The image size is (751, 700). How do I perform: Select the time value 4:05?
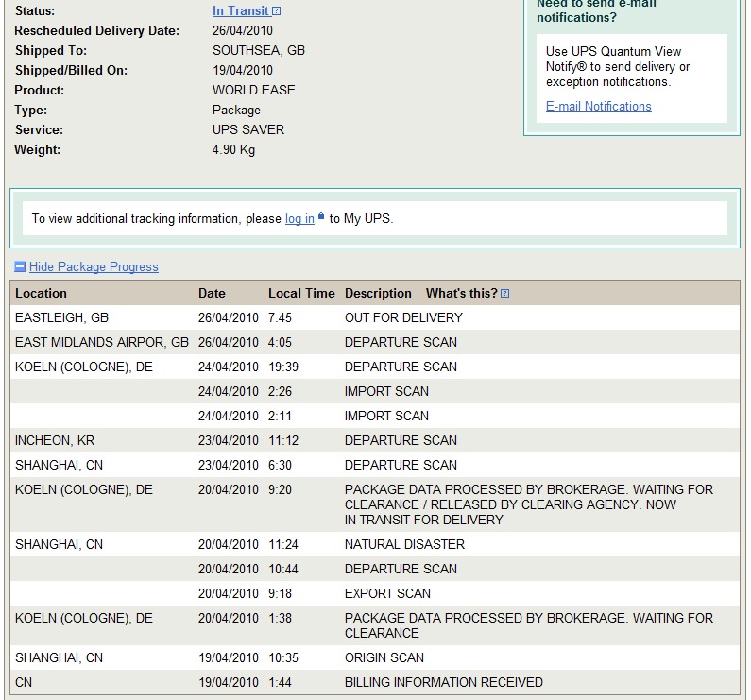pyautogui.click(x=280, y=342)
